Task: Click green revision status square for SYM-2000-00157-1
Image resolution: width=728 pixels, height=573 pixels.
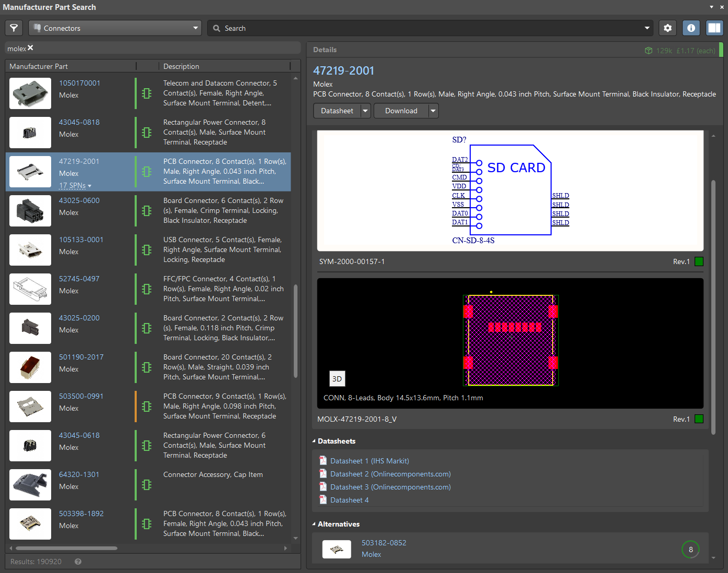Action: 699,261
